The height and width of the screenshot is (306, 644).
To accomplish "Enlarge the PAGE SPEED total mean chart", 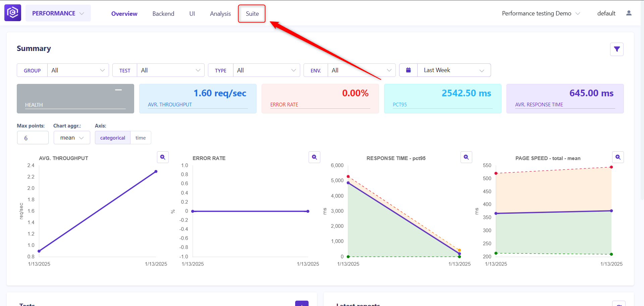I will (x=618, y=157).
